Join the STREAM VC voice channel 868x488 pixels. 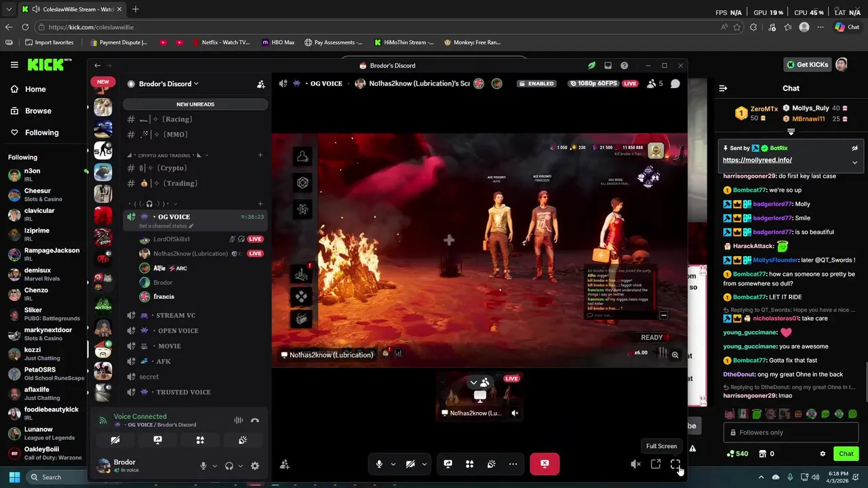tap(195, 315)
